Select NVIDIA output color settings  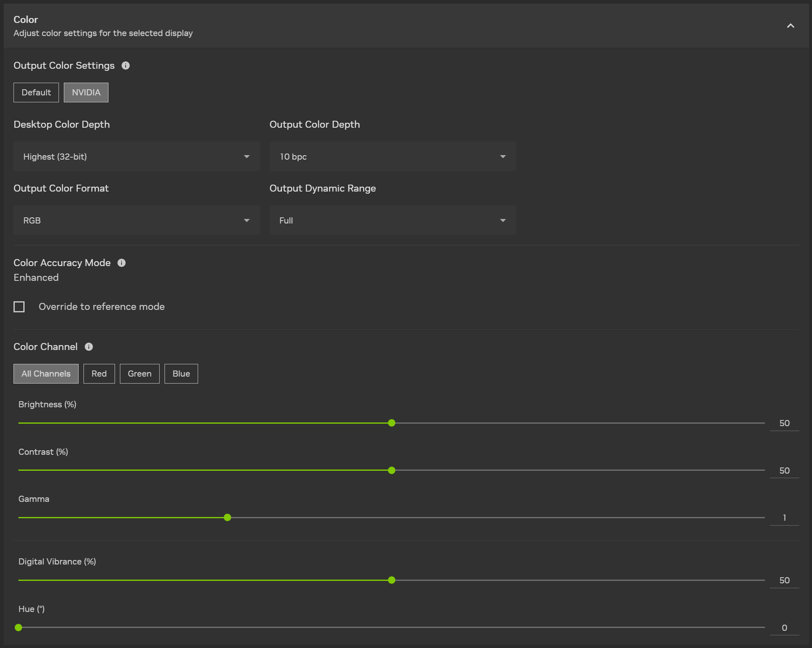pos(86,93)
